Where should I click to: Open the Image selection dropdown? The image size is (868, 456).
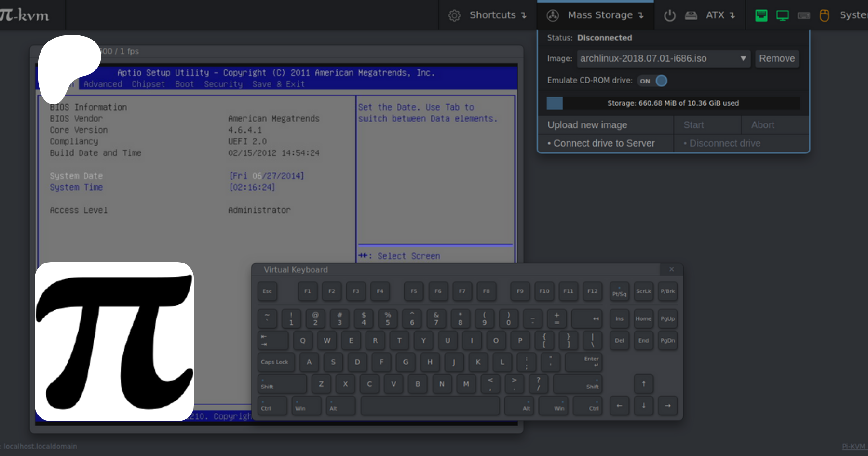tap(663, 58)
